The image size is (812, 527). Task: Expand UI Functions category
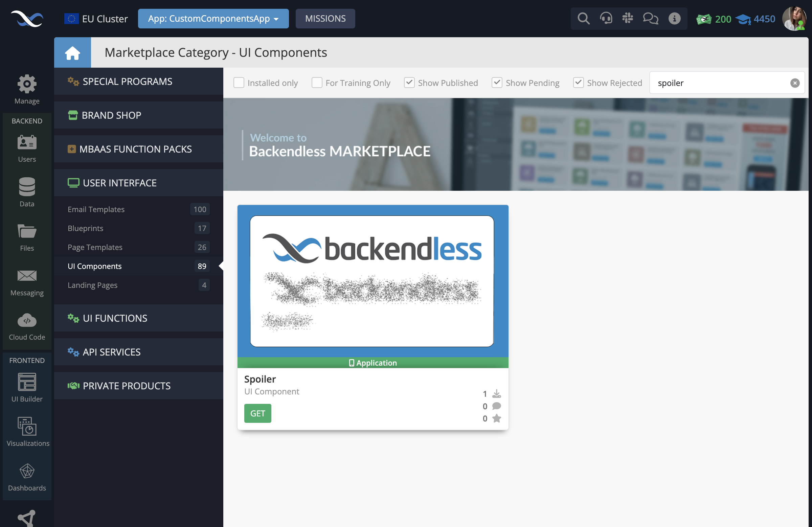click(x=138, y=318)
